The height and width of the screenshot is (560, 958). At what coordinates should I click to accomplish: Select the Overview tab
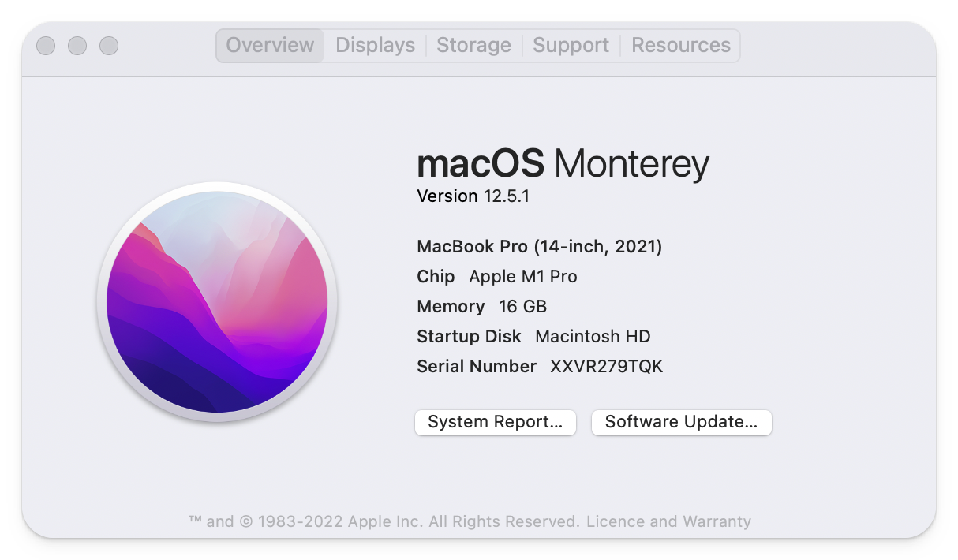(x=270, y=45)
